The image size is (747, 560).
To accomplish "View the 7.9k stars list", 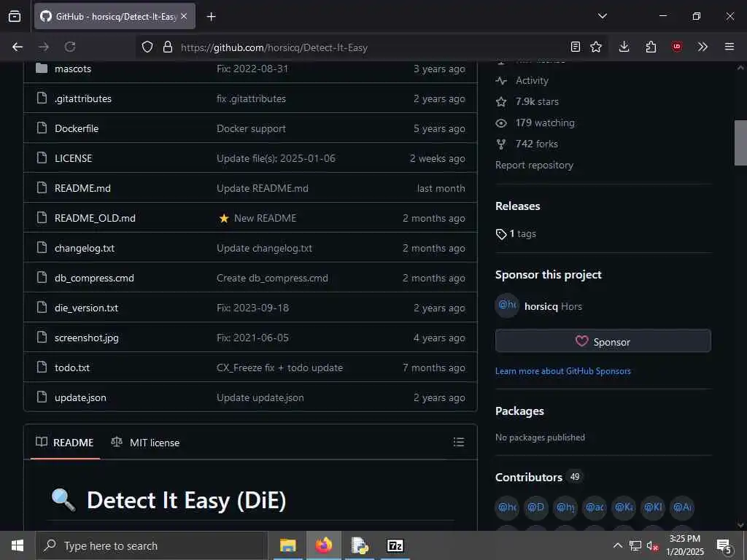I will pos(537,101).
